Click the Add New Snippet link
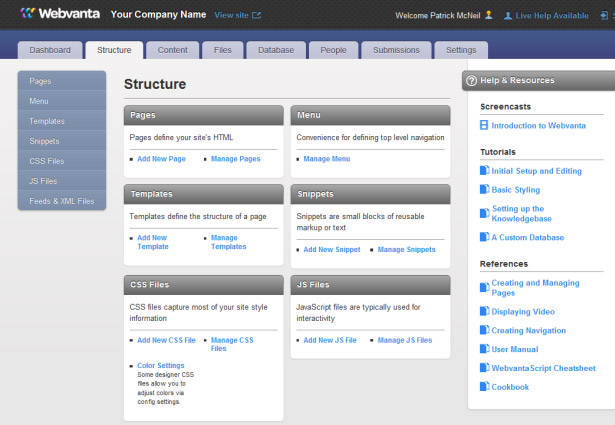 [332, 249]
